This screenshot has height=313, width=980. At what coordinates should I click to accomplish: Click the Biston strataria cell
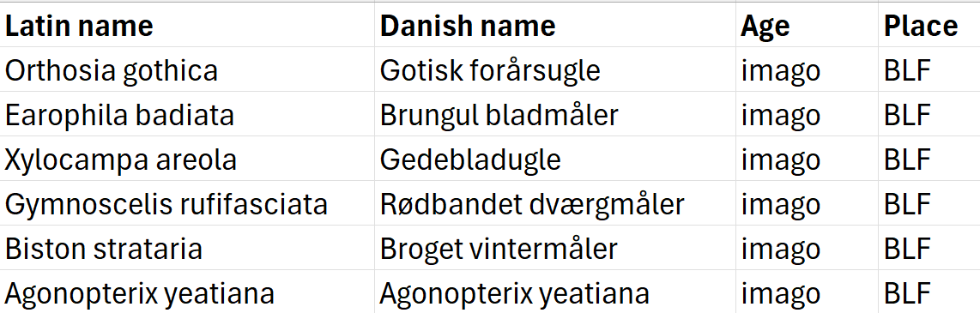[187, 248]
